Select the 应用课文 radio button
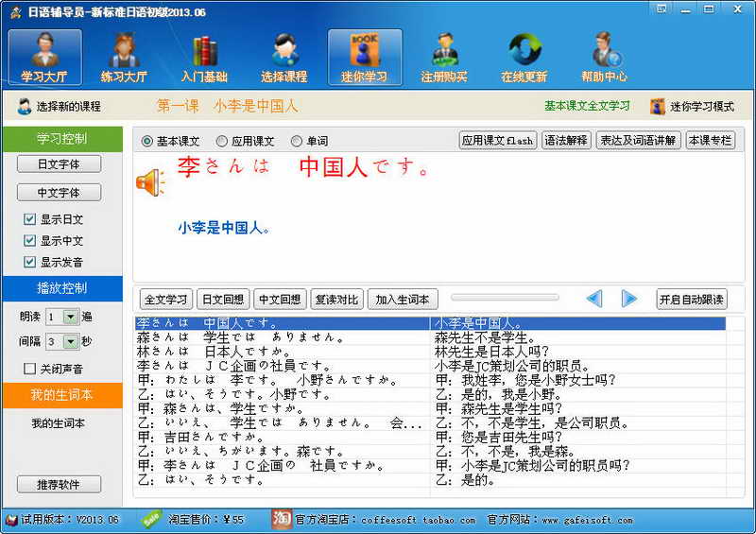Viewport: 756px width, 534px height. click(x=221, y=142)
